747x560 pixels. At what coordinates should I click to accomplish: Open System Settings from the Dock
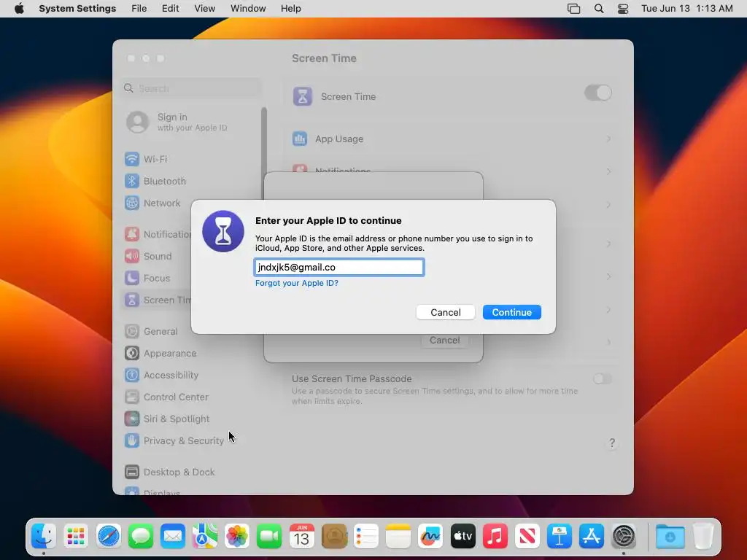click(x=624, y=536)
